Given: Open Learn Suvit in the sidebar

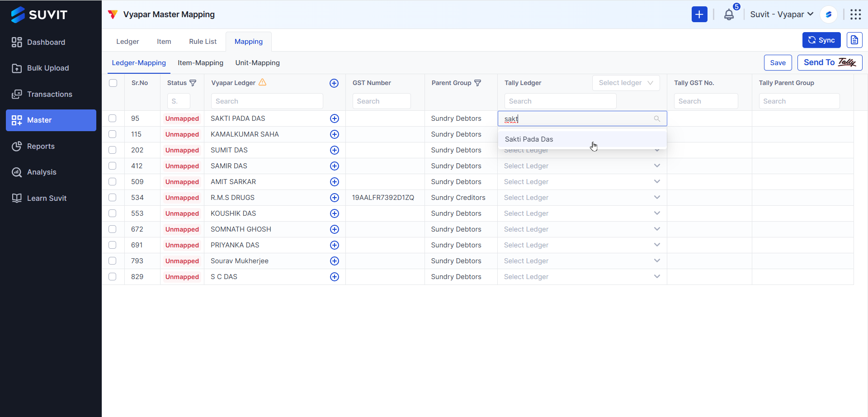Looking at the screenshot, I should click(51, 198).
